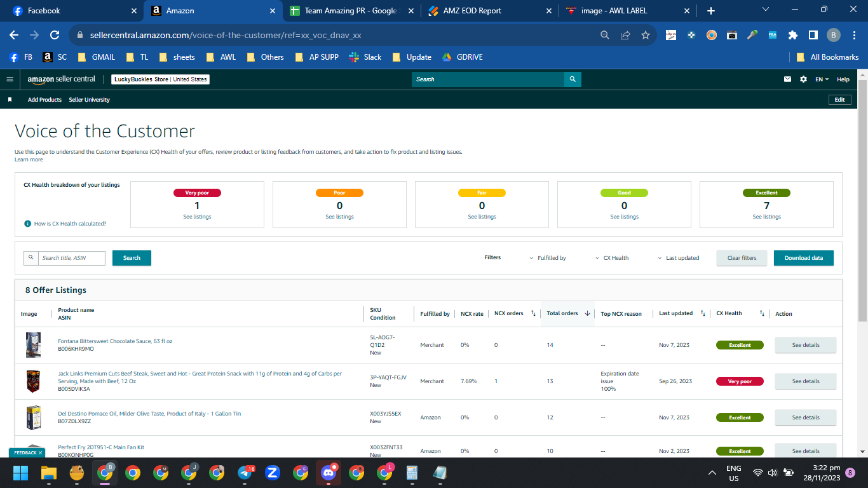Close the FEEDBACK tab with its X
This screenshot has height=488, width=868.
[40, 452]
